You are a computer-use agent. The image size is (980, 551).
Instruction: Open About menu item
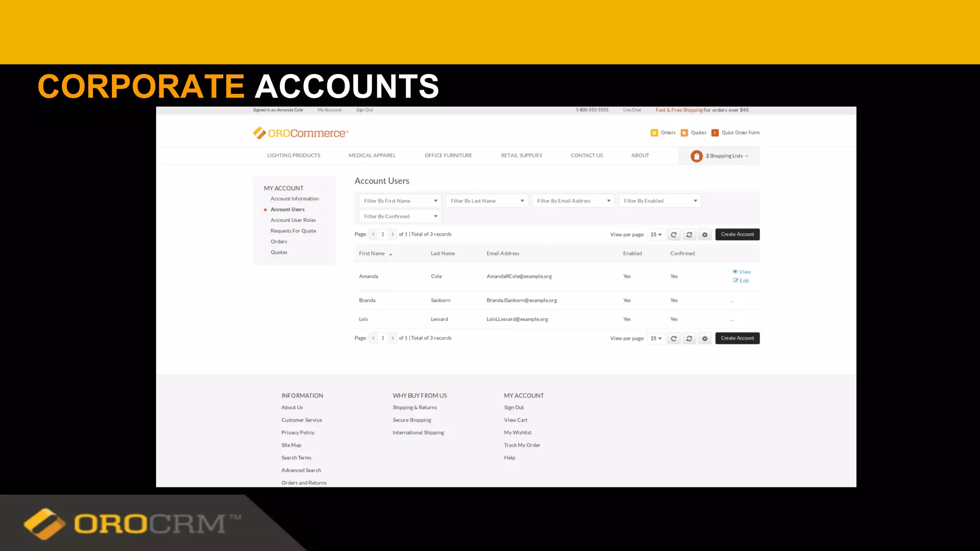tap(640, 155)
